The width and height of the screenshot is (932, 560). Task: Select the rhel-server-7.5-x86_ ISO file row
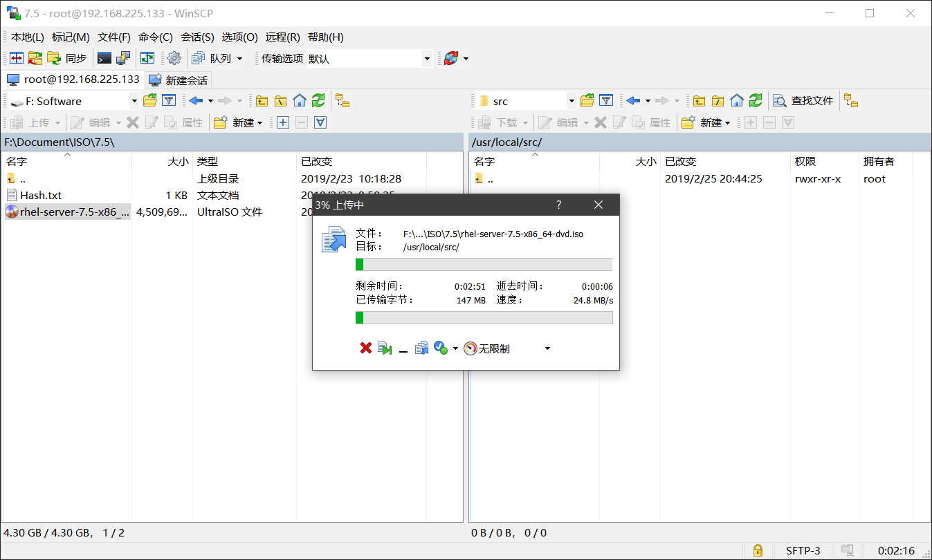[68, 212]
